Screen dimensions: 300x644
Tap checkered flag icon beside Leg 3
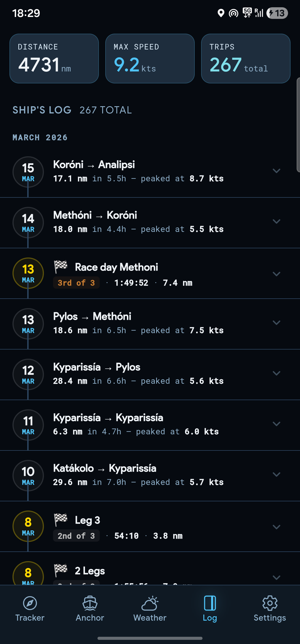click(x=61, y=520)
